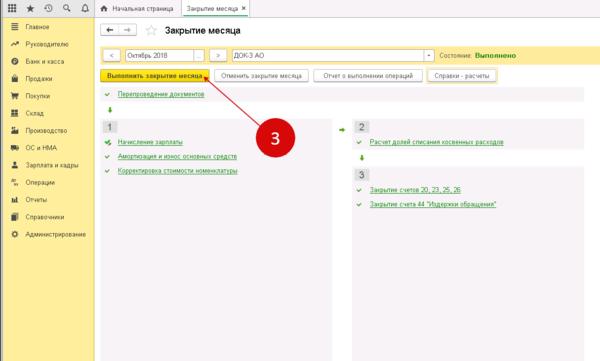Go to the next month button
600x361 pixels.
[x=218, y=56]
